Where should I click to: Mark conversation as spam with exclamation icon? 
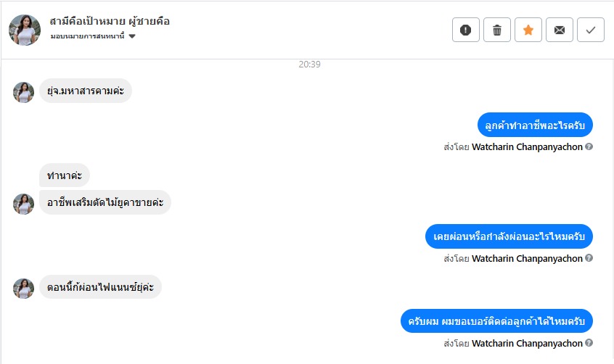(466, 30)
